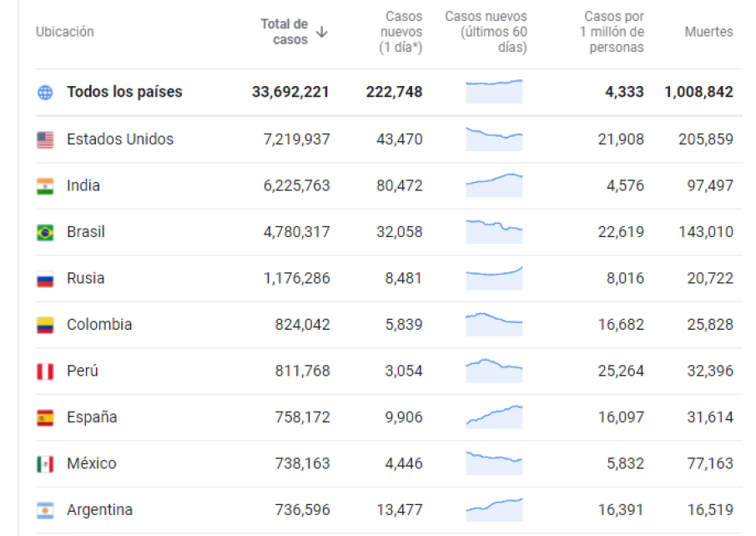Click the United States flag icon

point(45,139)
